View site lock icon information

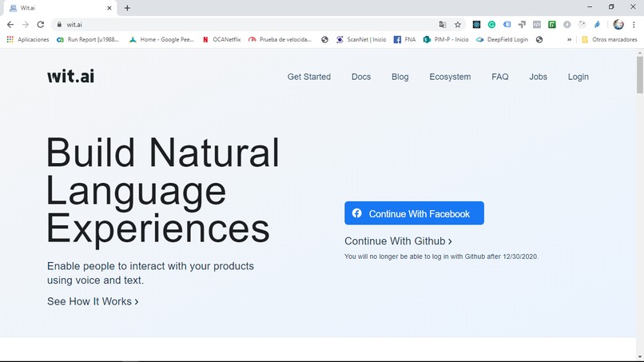click(x=60, y=25)
